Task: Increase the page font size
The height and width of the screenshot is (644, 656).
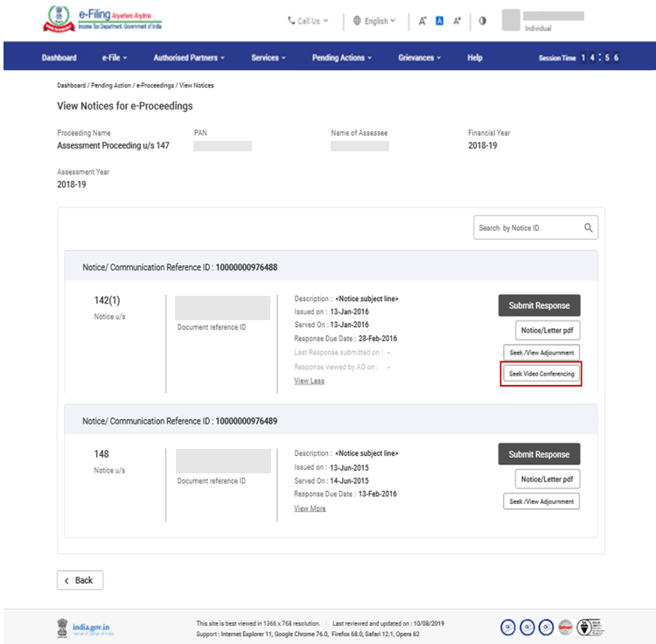Action: [x=457, y=21]
